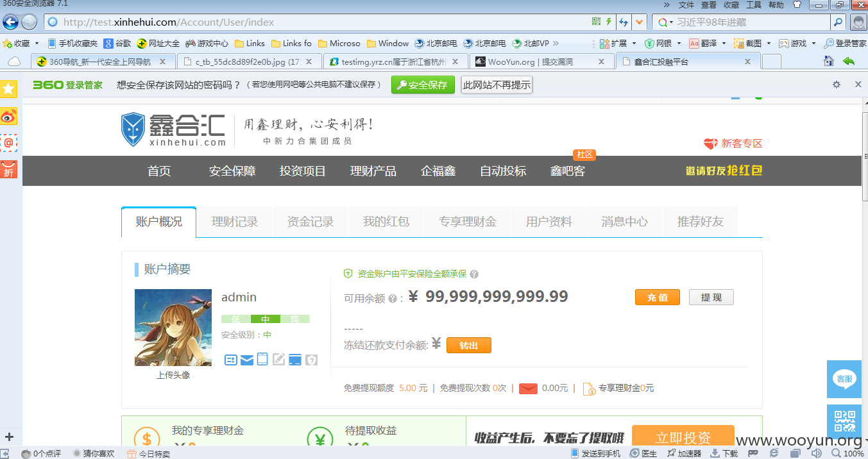
Task: Click the browser back arrow button
Action: click(10, 22)
